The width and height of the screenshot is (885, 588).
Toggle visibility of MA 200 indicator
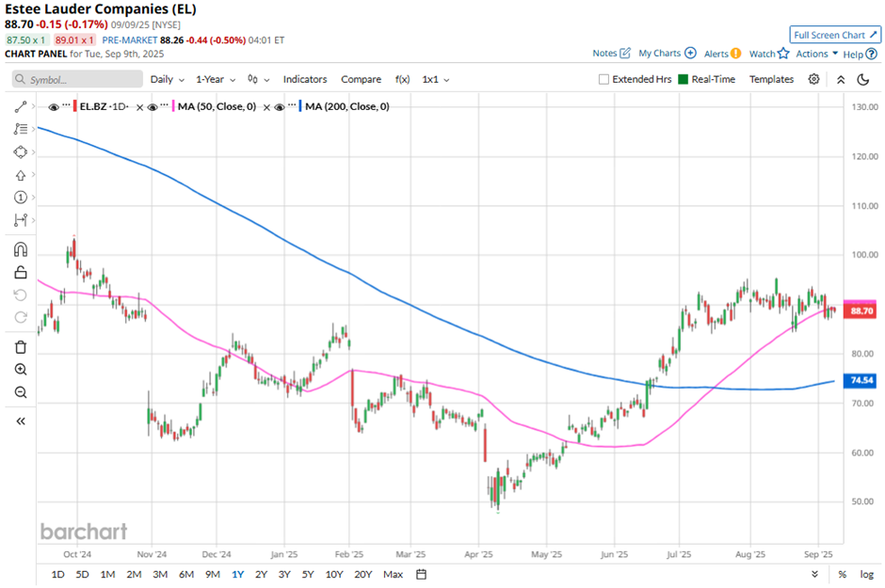(280, 107)
